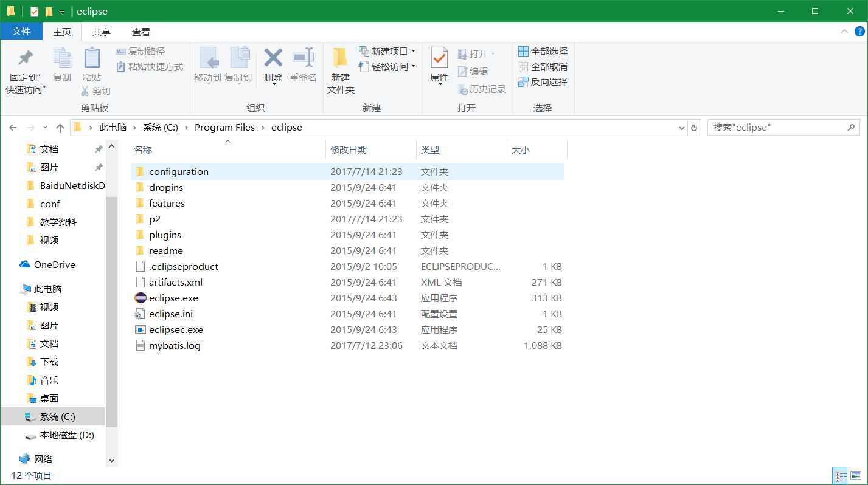868x485 pixels.
Task: Open the New item dropdown
Action: coord(387,51)
